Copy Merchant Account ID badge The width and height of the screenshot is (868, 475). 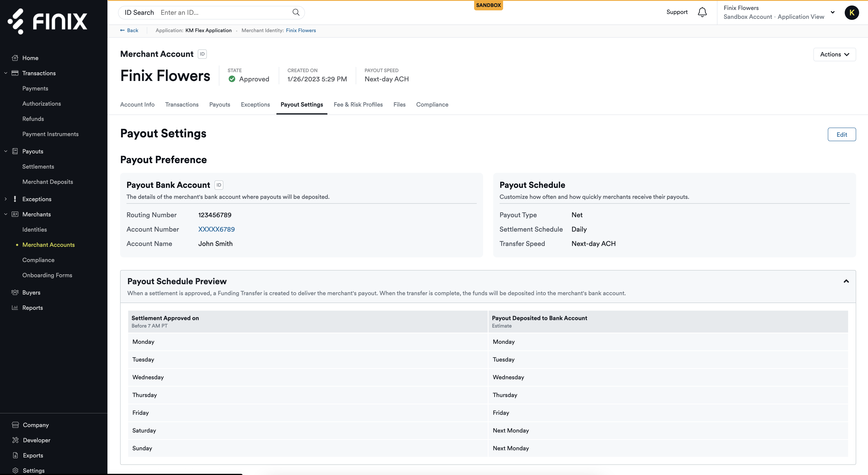tap(202, 54)
